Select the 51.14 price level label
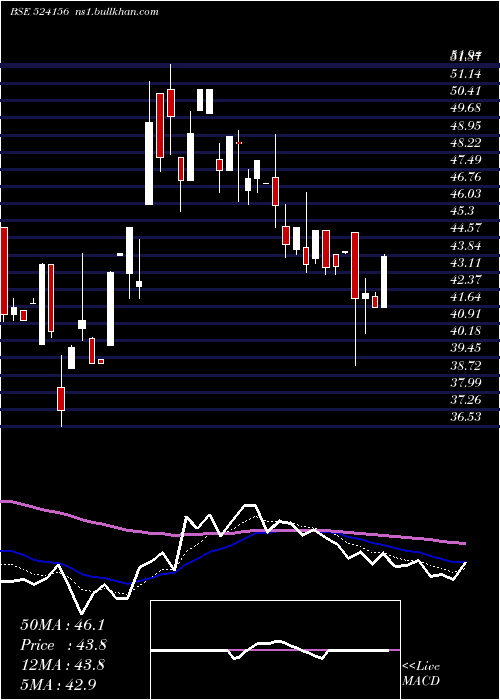 [465, 74]
